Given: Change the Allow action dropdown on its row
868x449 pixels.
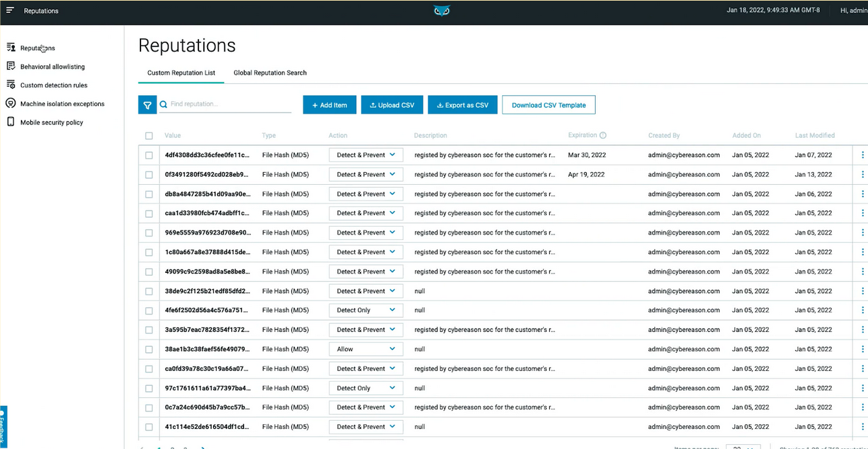Looking at the screenshot, I should [365, 348].
